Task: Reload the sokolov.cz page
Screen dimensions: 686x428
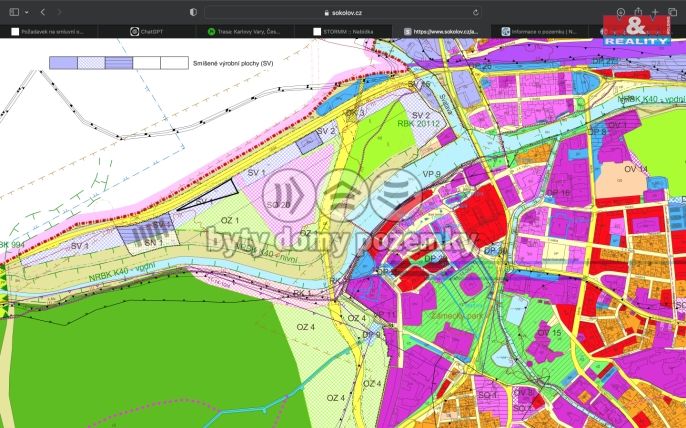Action: [x=475, y=12]
